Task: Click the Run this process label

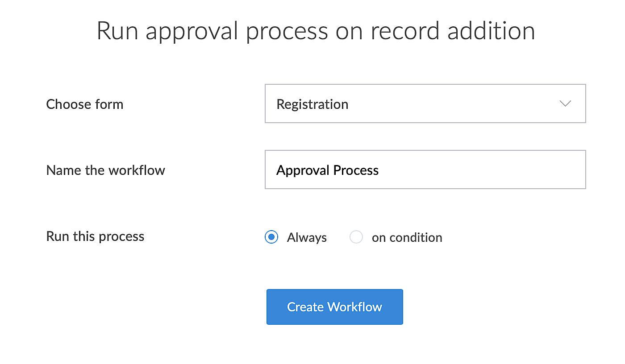Action: (x=95, y=236)
